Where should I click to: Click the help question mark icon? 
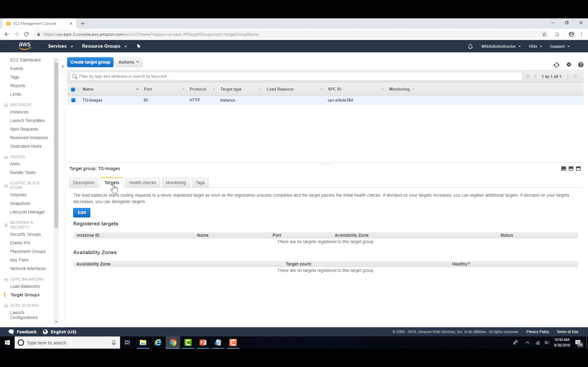[x=580, y=65]
